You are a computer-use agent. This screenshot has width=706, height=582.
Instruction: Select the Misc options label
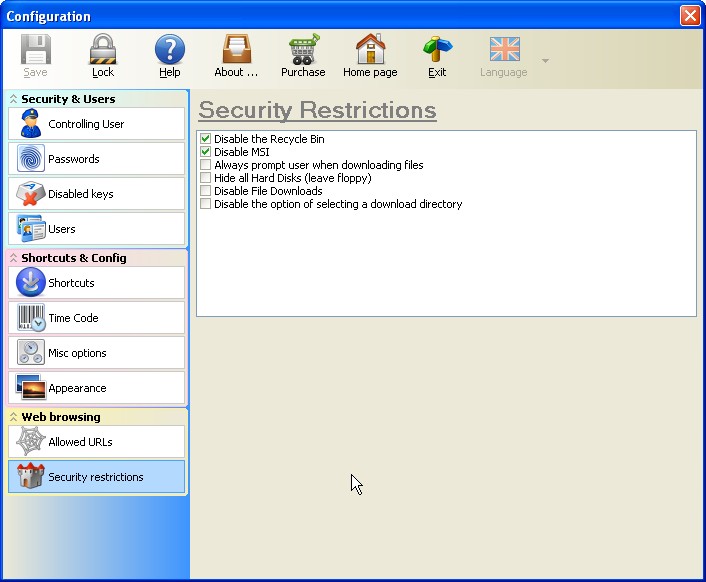(x=77, y=353)
